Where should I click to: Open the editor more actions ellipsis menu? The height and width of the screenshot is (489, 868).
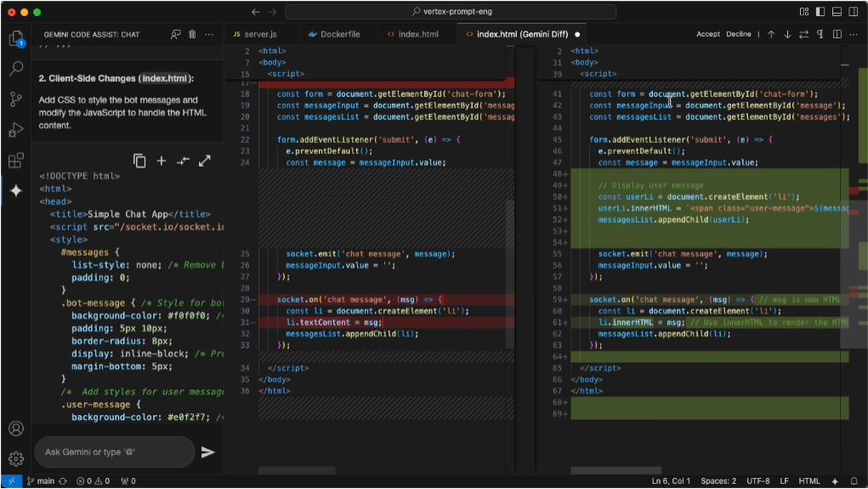(854, 35)
